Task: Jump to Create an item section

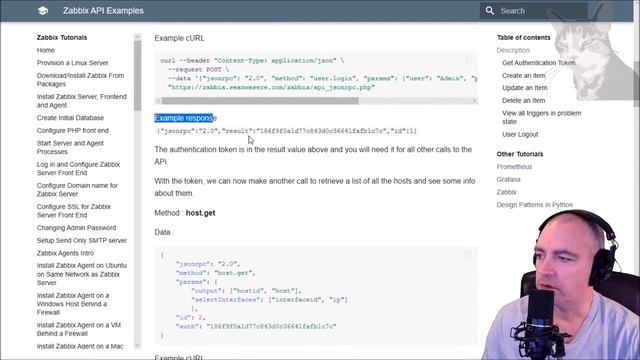Action: tap(524, 76)
